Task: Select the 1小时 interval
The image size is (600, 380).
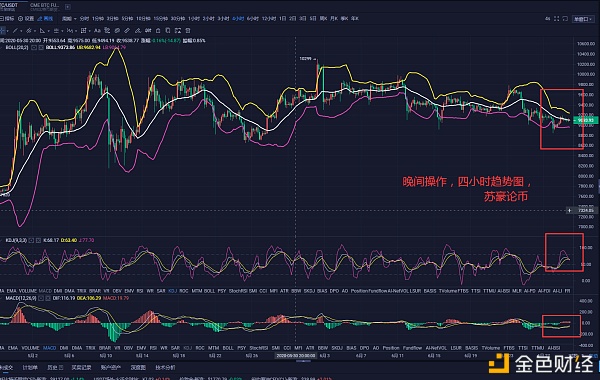Action: click(x=194, y=18)
